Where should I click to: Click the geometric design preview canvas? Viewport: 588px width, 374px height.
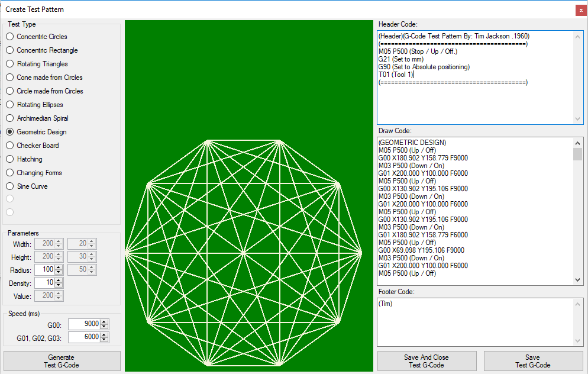(249, 196)
